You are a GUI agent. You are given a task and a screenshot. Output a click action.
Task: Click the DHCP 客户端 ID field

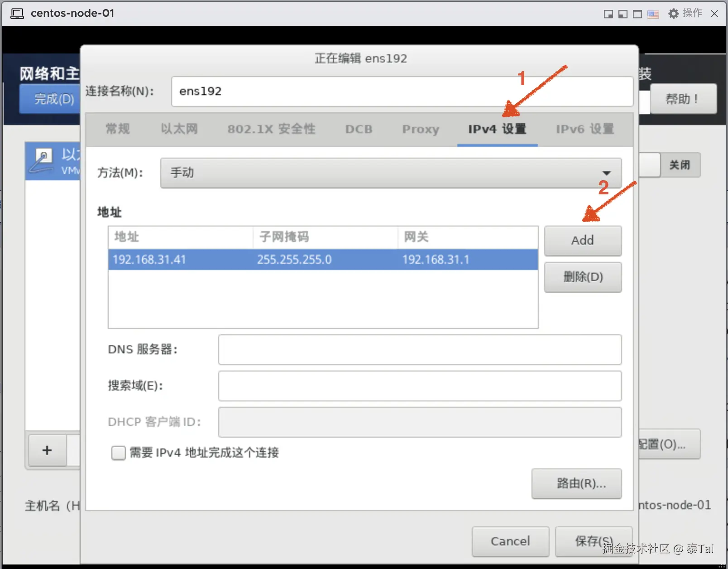420,422
